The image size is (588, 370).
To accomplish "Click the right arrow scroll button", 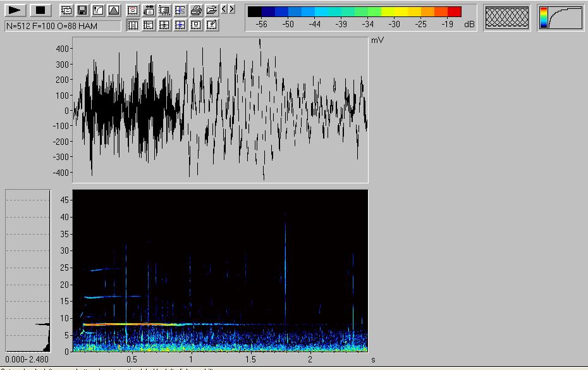I will [x=231, y=9].
